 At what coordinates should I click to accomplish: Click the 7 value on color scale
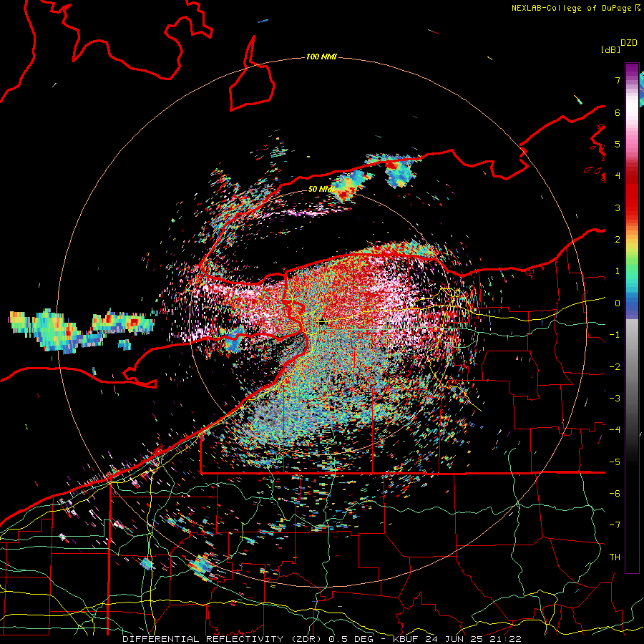(618, 80)
